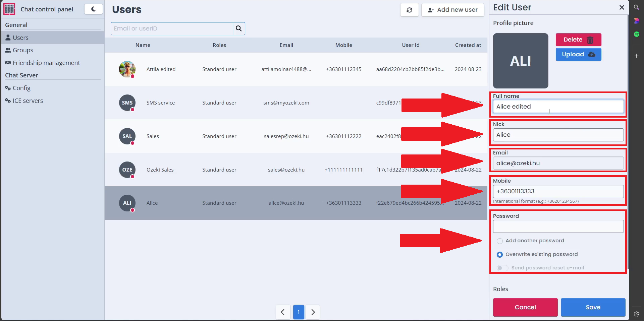Image resolution: width=644 pixels, height=321 pixels.
Task: Select Overwrite existing password option
Action: pyautogui.click(x=500, y=255)
